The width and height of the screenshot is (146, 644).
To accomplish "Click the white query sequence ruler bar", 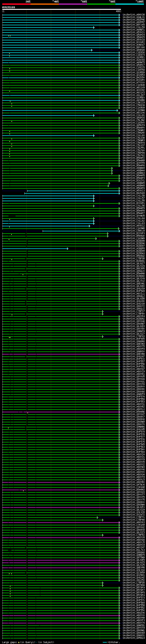I will 61,10.
